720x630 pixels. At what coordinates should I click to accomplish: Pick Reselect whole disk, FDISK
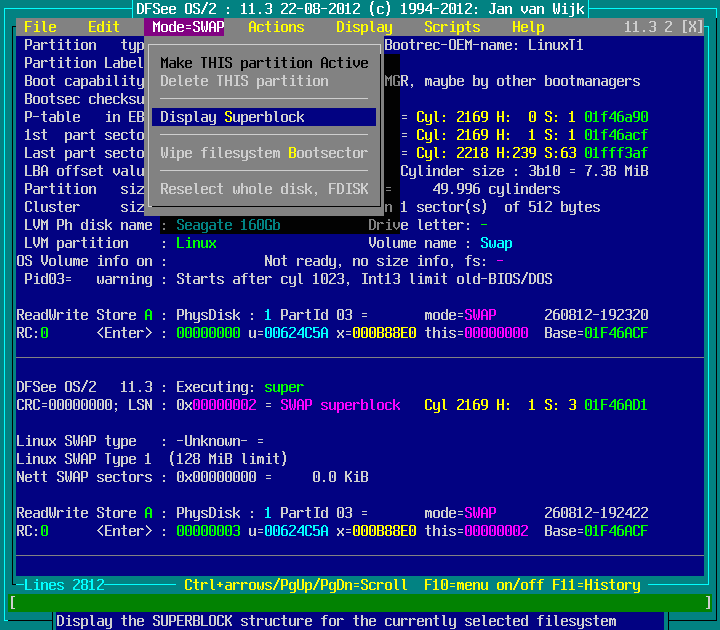(x=264, y=189)
